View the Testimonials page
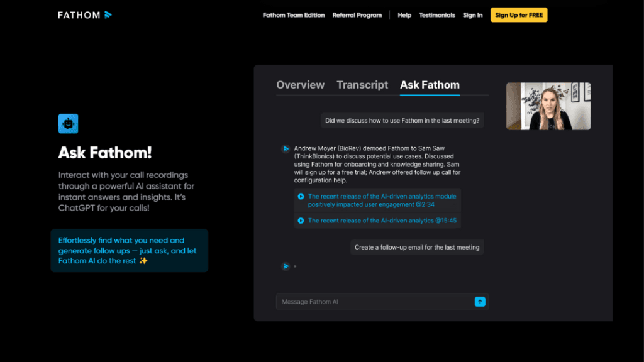The width and height of the screenshot is (644, 362). coord(437,15)
